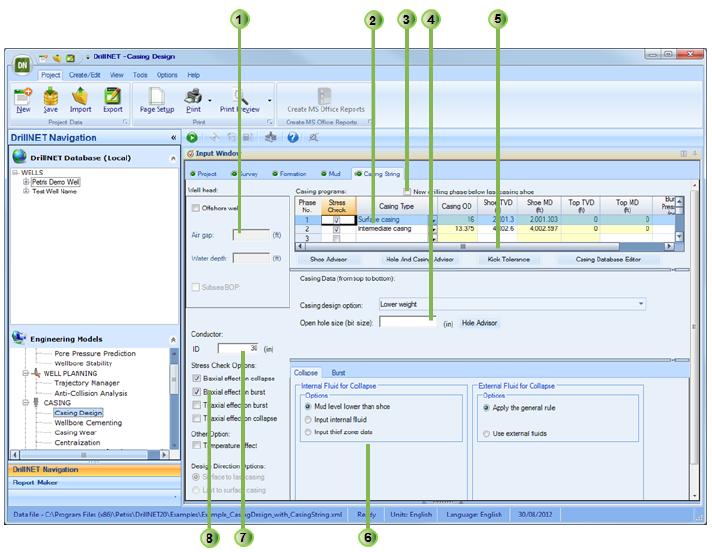This screenshot has width=712, height=552.
Task: Open quick access toolbar customize arrow
Action: coord(87,58)
